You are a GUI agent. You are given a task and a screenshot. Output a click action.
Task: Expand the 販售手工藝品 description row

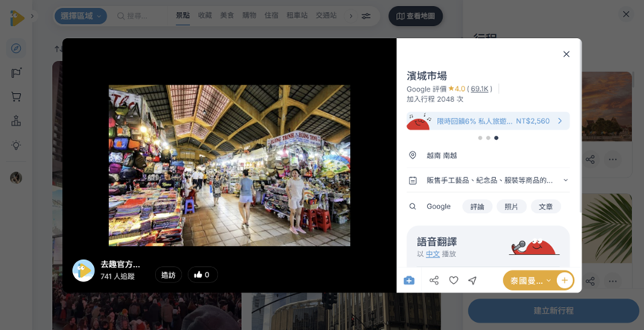pos(488,180)
